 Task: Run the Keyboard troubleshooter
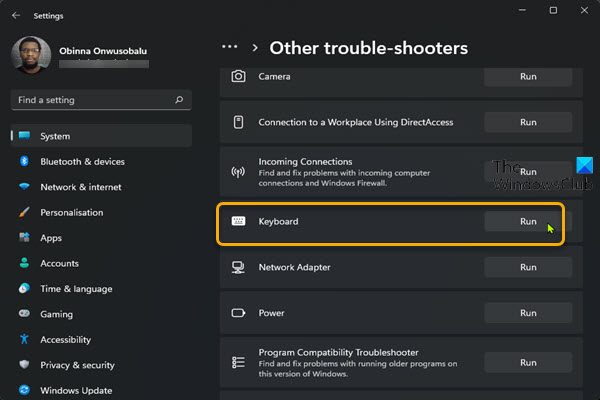click(x=528, y=222)
